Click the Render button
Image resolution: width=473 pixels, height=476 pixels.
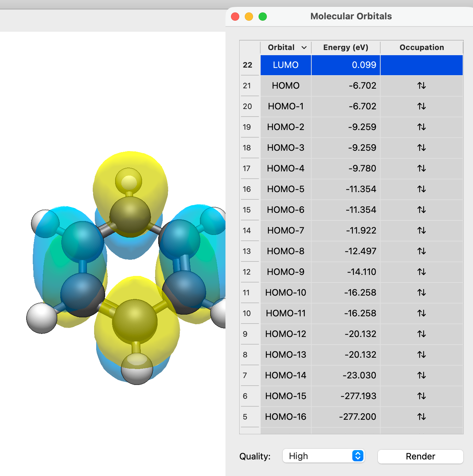pyautogui.click(x=420, y=456)
